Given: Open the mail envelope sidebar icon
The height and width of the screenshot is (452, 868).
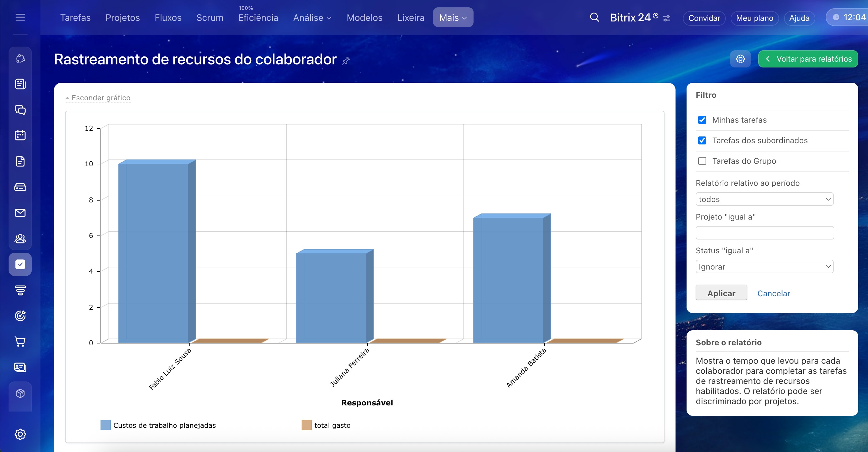Looking at the screenshot, I should pos(20,213).
